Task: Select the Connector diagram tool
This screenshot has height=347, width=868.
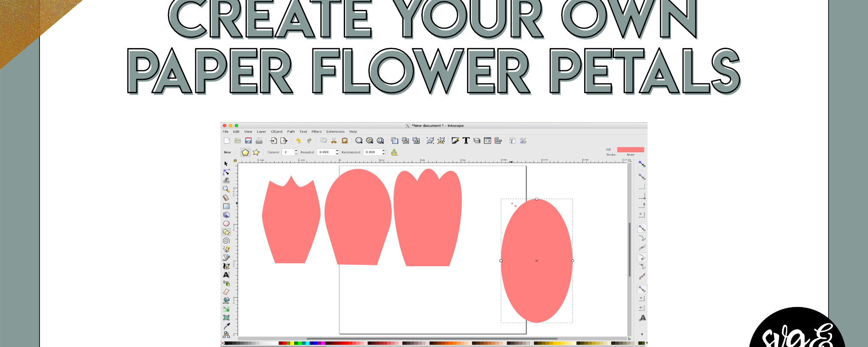Action: (x=226, y=334)
